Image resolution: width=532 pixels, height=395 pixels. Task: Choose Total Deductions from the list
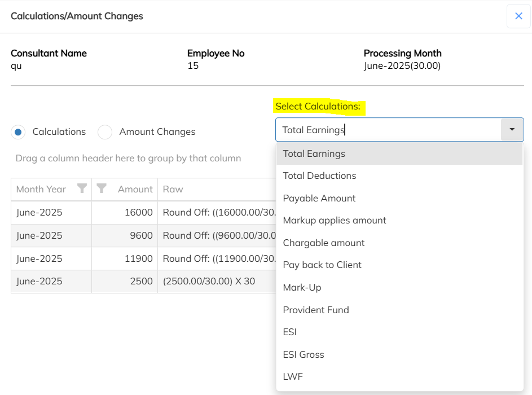pyautogui.click(x=399, y=176)
